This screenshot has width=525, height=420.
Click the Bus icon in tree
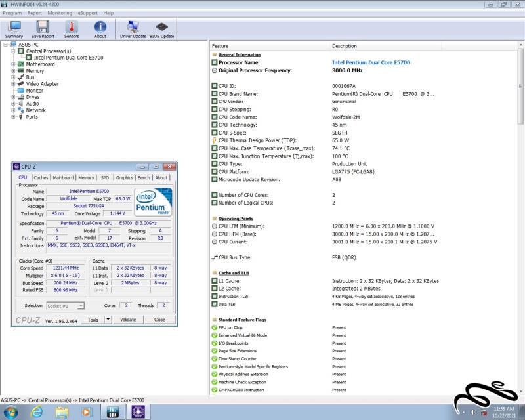[21, 77]
